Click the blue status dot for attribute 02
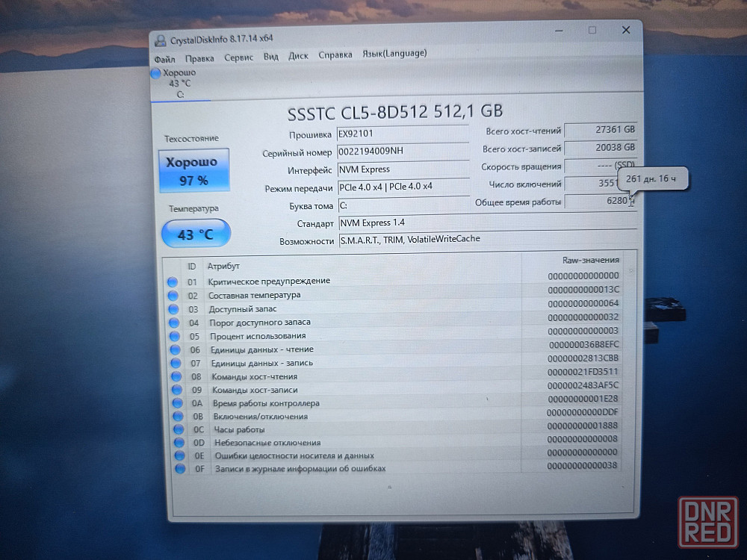The image size is (747, 560). (x=173, y=296)
